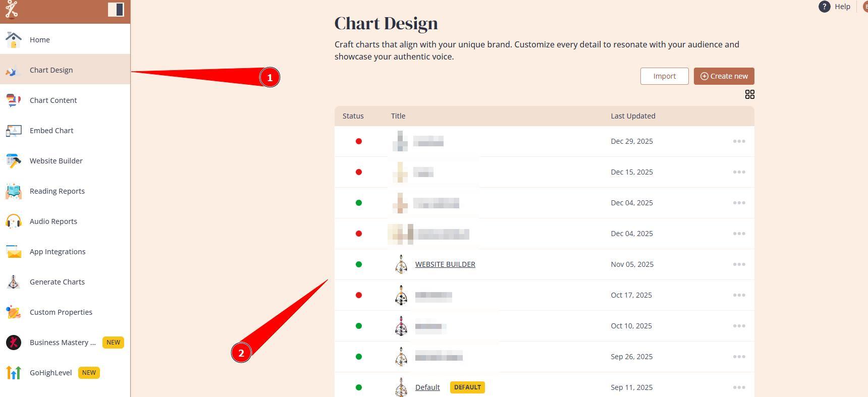Open Business Mastery menu item
The height and width of the screenshot is (397, 868).
62,343
